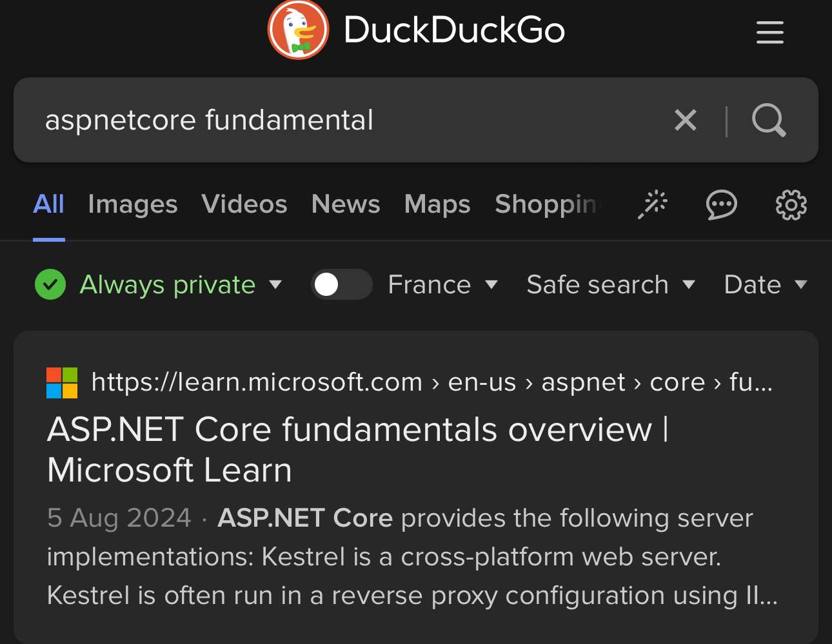This screenshot has height=644, width=832.
Task: Click the magnifying glass search icon
Action: coord(769,120)
